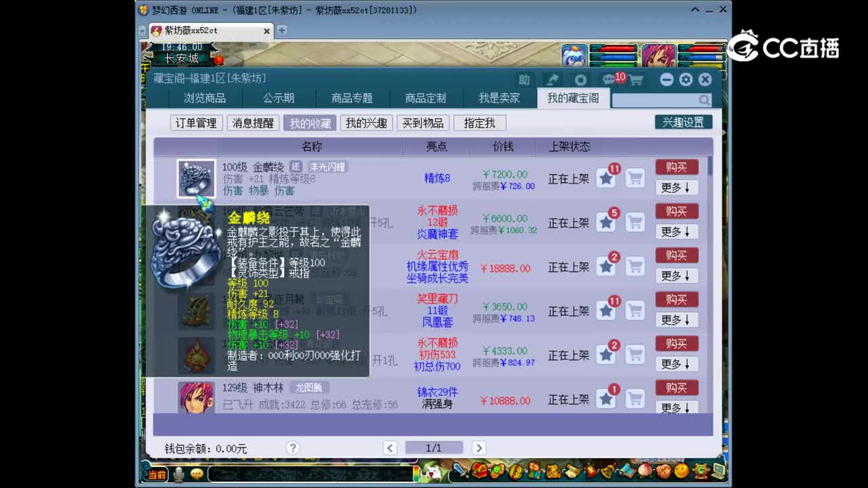Click the bell icon in game toolbar
Viewport: 868px width, 488px height.
tap(606, 470)
